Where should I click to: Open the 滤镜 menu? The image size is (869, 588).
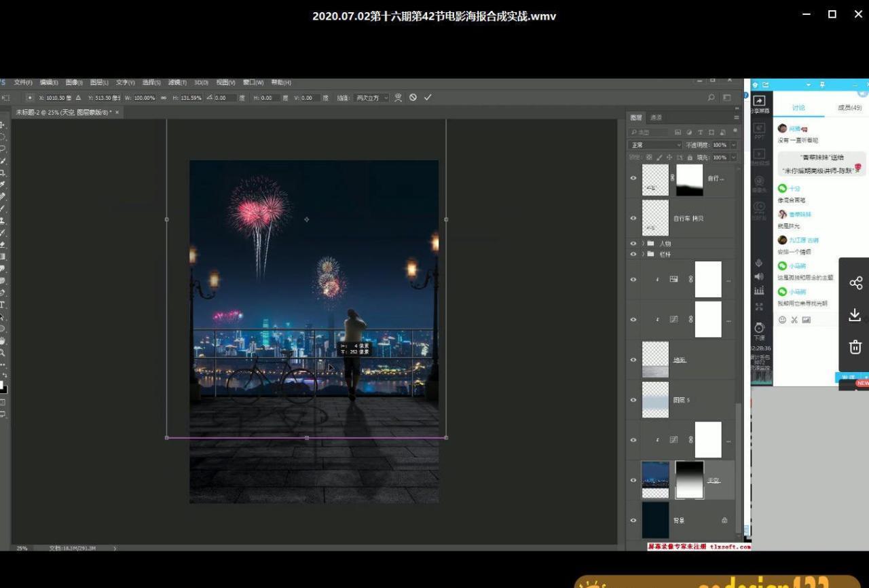pos(177,83)
